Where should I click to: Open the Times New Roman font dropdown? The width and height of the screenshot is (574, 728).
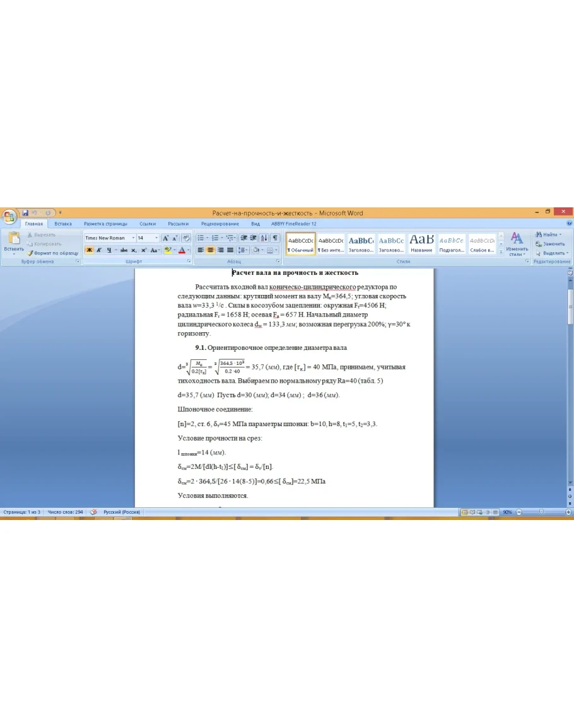[x=133, y=238]
